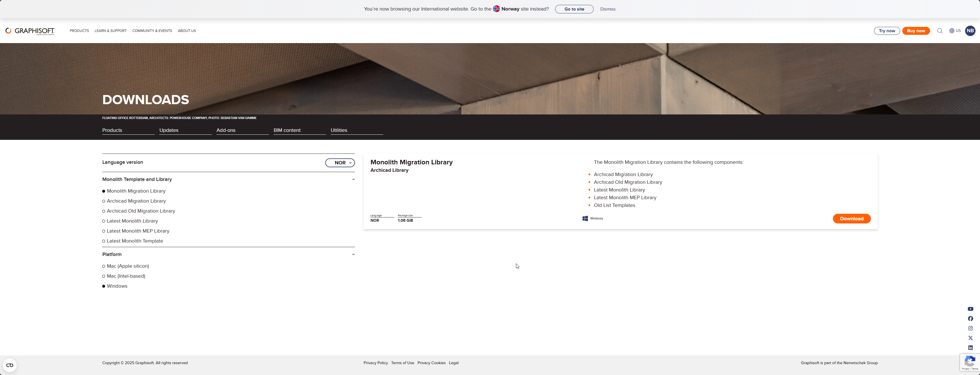Open Graphisoft LinkedIn icon link
The height and width of the screenshot is (375, 980).
point(971,348)
